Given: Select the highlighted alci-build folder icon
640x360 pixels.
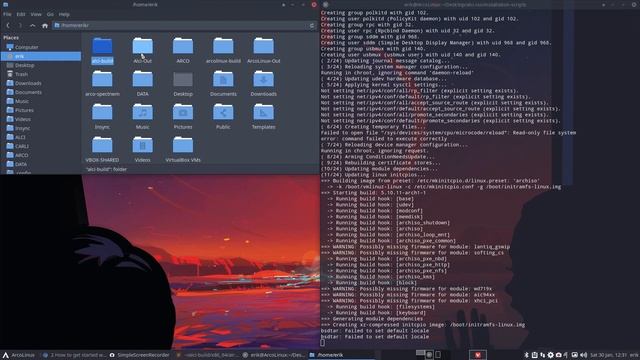Looking at the screenshot, I should (x=102, y=46).
